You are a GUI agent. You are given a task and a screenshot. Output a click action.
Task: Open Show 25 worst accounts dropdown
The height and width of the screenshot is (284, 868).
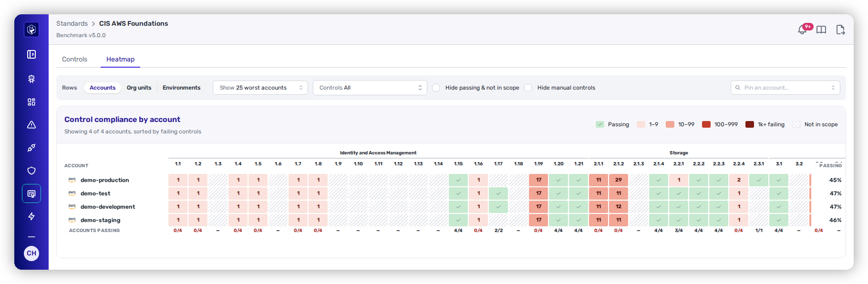click(260, 88)
